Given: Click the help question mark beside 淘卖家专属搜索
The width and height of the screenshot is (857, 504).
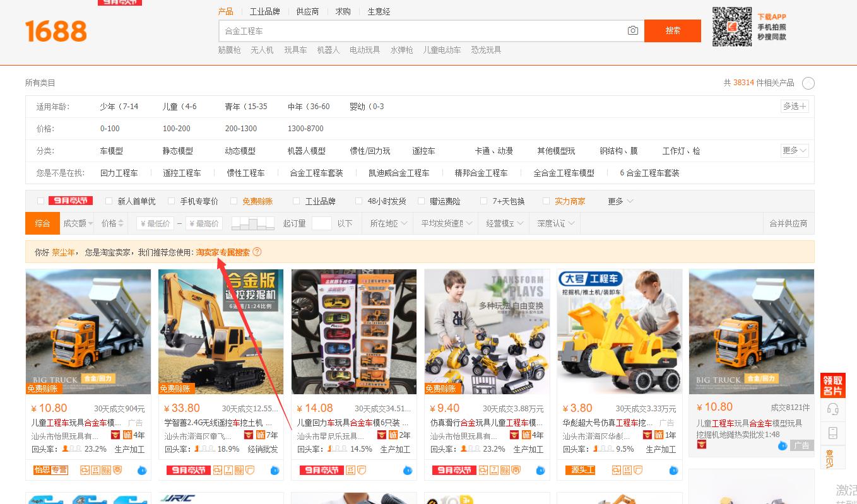Looking at the screenshot, I should [x=257, y=252].
